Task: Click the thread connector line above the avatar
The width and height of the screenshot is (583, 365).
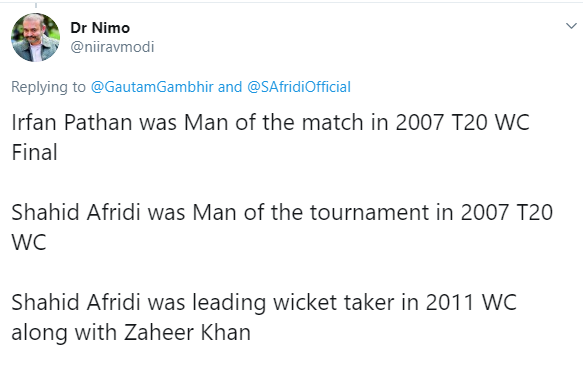Action: point(36,5)
